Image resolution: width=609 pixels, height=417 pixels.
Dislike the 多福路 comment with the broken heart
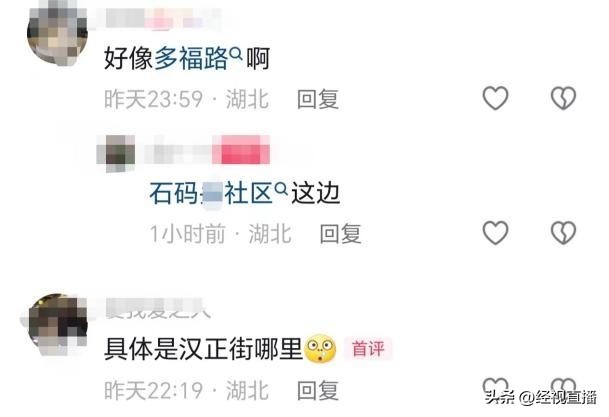[563, 98]
